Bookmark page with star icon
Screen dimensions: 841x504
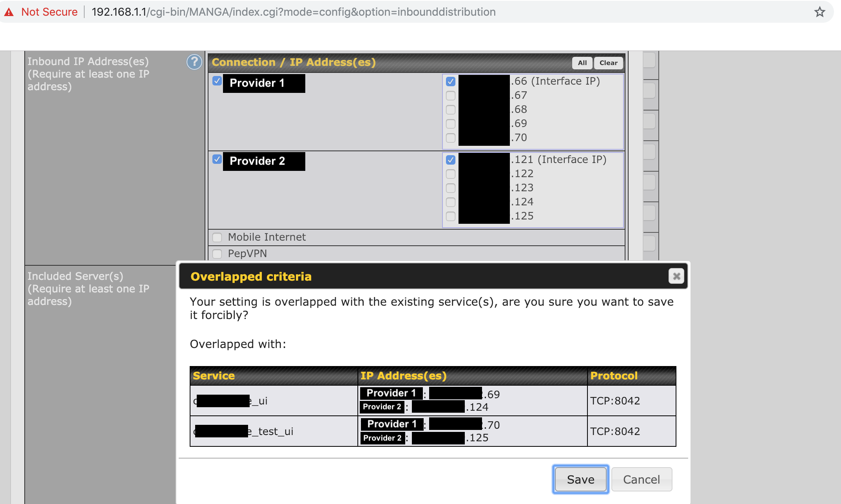pos(819,12)
